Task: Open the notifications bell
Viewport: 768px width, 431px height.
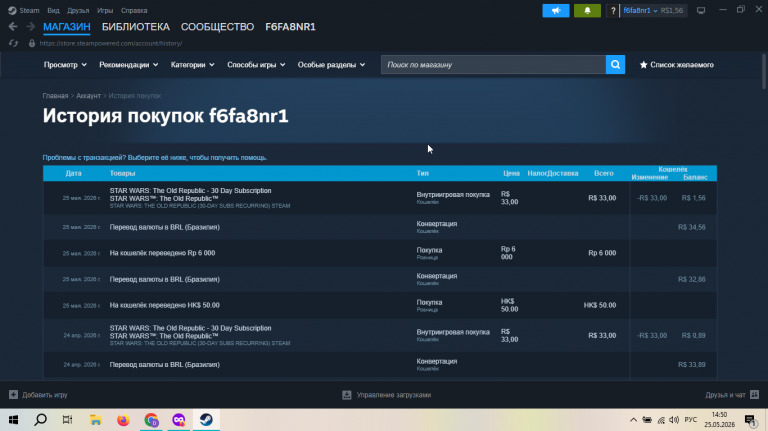Action: (x=587, y=10)
